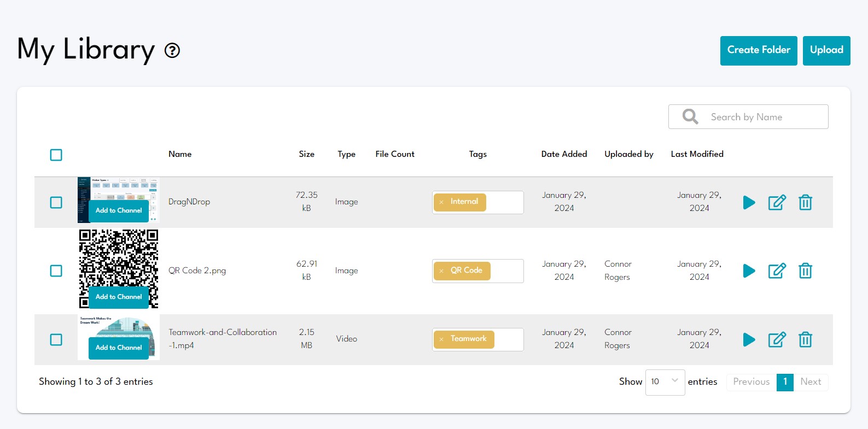Click Connor Rogers in the QR Code row

coord(617,271)
